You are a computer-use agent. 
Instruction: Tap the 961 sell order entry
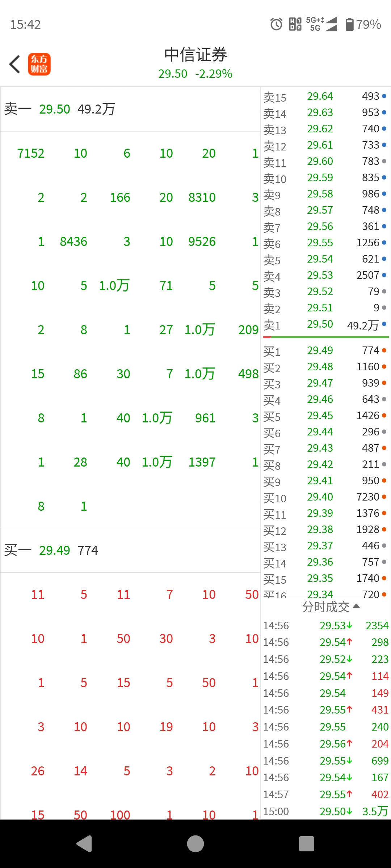(x=205, y=418)
